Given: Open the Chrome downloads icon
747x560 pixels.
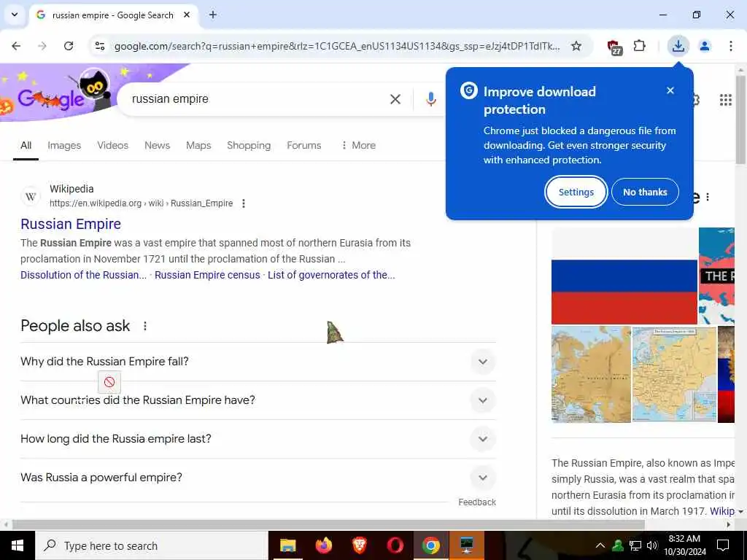Looking at the screenshot, I should point(678,46).
